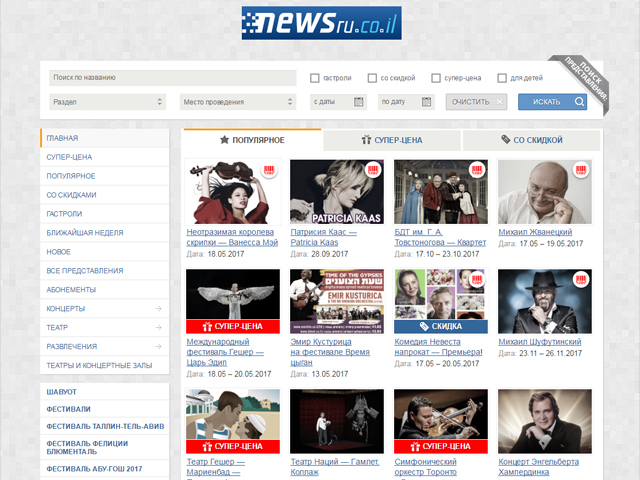Open link 'Михаил Шуфутинский'
Viewport: 640px width, 480px height.
[x=540, y=342]
